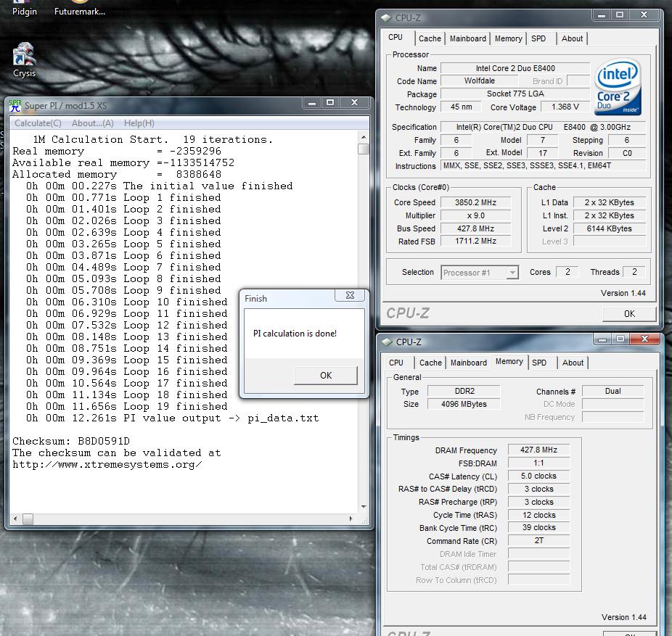This screenshot has height=636, width=672.
Task: Click the Level 2 cache 6144 KBytes value
Action: point(610,228)
